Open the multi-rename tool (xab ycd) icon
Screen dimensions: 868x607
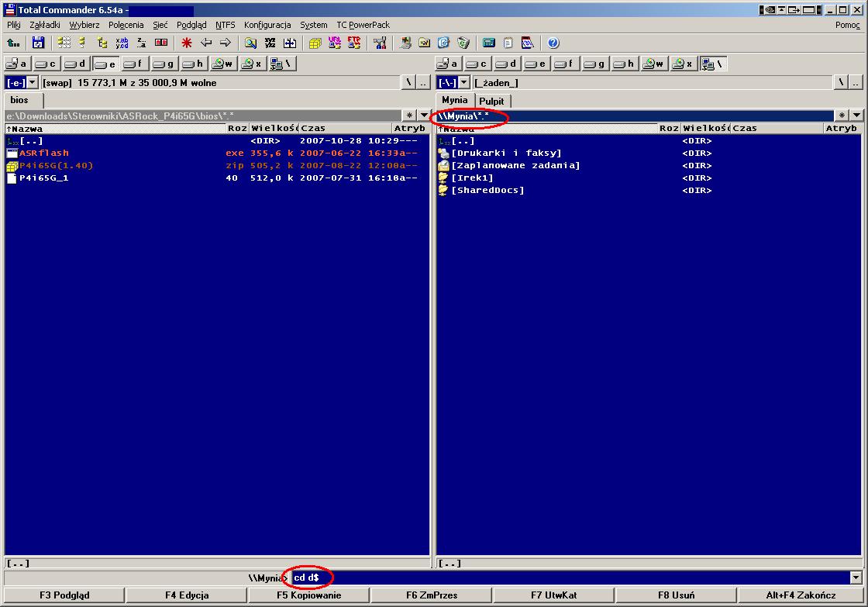(x=122, y=43)
